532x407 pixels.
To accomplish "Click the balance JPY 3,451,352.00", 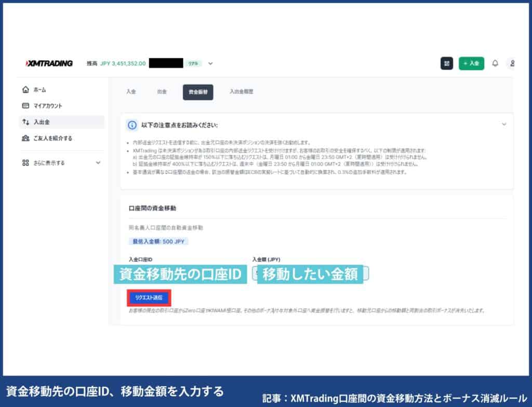I will pyautogui.click(x=123, y=63).
